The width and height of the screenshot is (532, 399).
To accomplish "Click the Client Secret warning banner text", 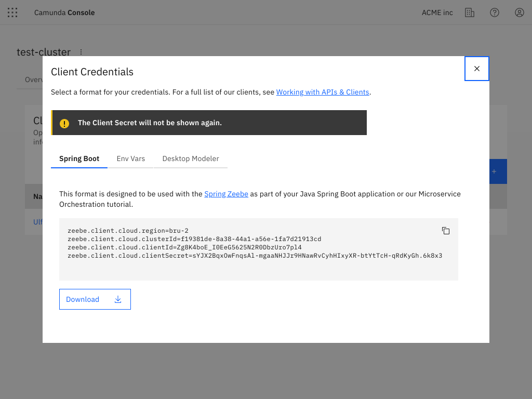I will [x=150, y=123].
